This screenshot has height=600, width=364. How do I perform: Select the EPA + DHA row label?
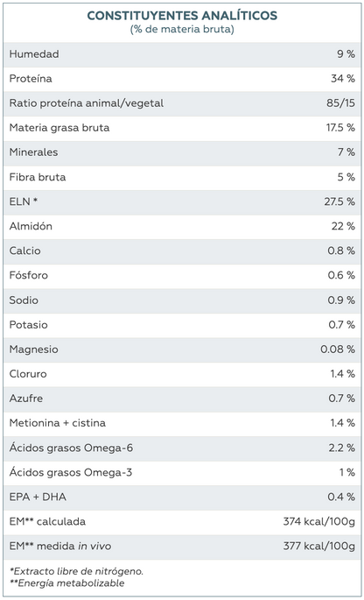point(38,497)
